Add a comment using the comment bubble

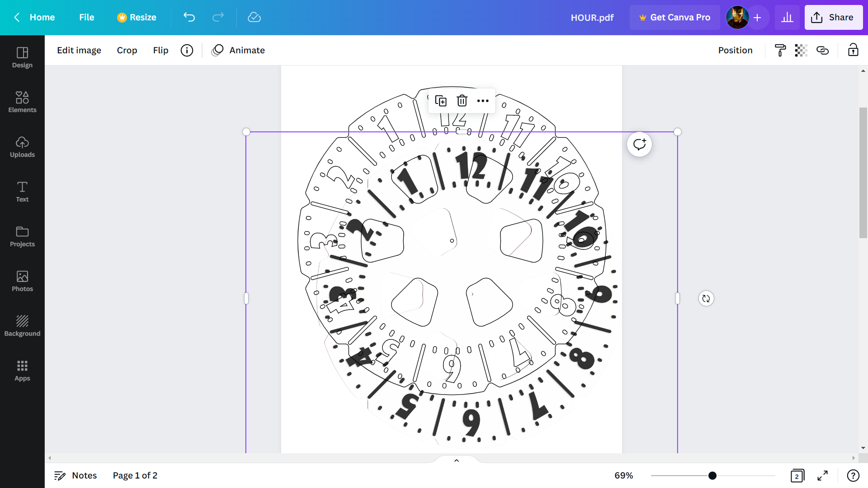639,144
